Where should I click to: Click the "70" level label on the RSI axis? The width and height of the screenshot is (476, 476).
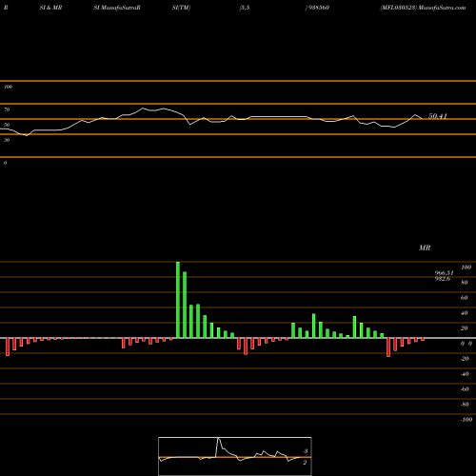point(7,109)
